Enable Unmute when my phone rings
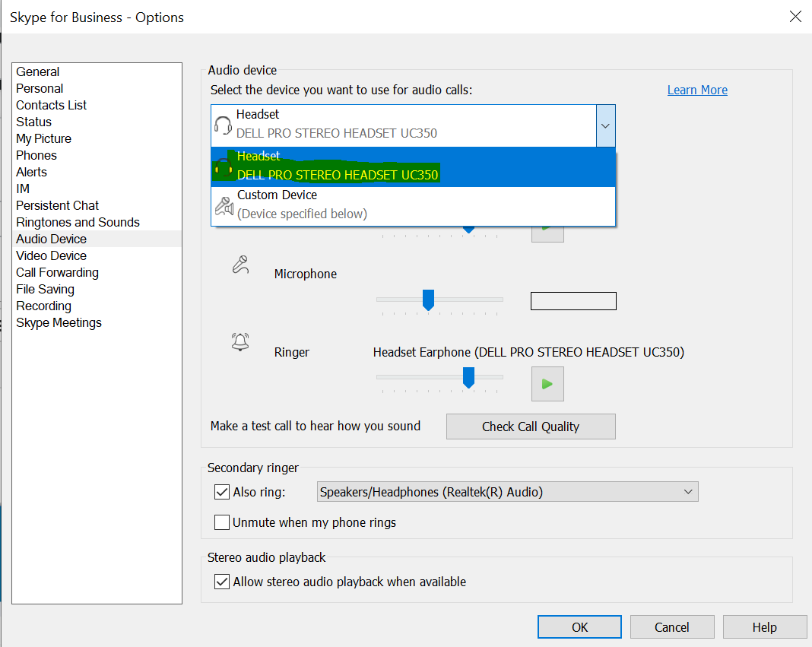812x647 pixels. tap(222, 522)
